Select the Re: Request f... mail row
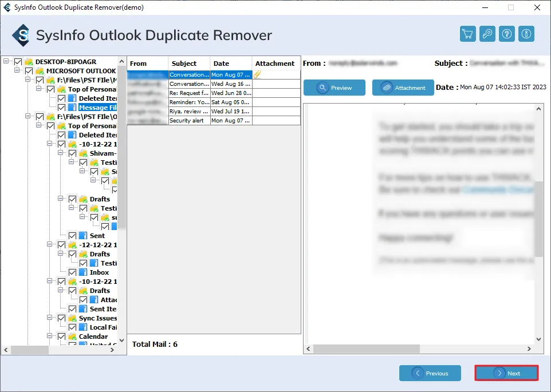This screenshot has width=551, height=392. pyautogui.click(x=214, y=93)
